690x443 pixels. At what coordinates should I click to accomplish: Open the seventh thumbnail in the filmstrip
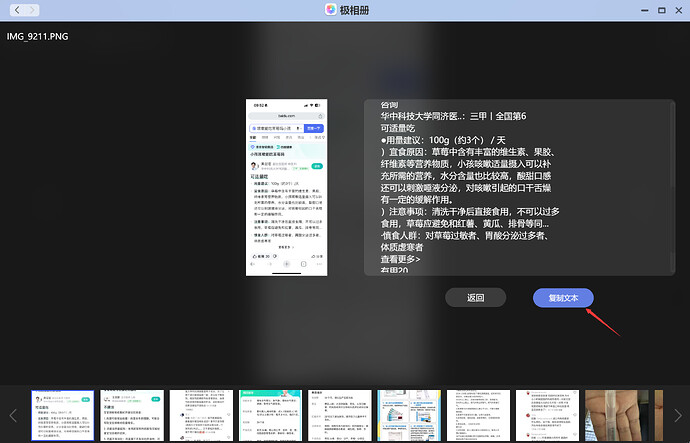click(477, 415)
